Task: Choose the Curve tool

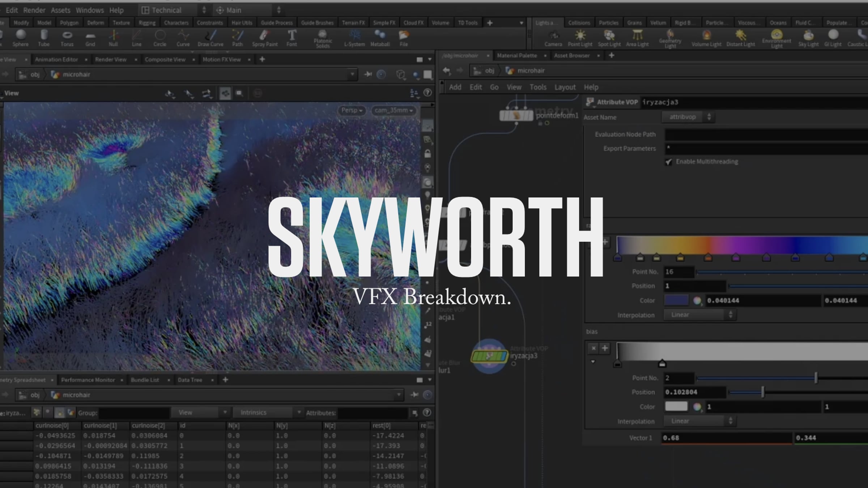Action: pos(183,38)
